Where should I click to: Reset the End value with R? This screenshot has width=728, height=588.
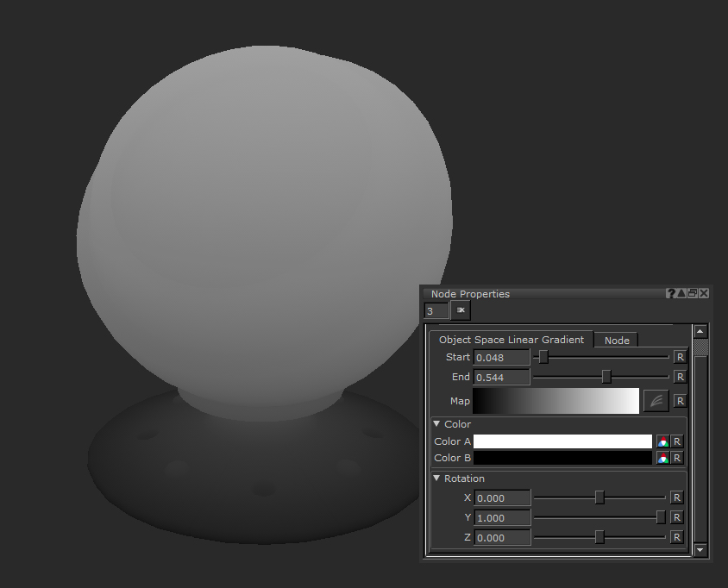680,377
